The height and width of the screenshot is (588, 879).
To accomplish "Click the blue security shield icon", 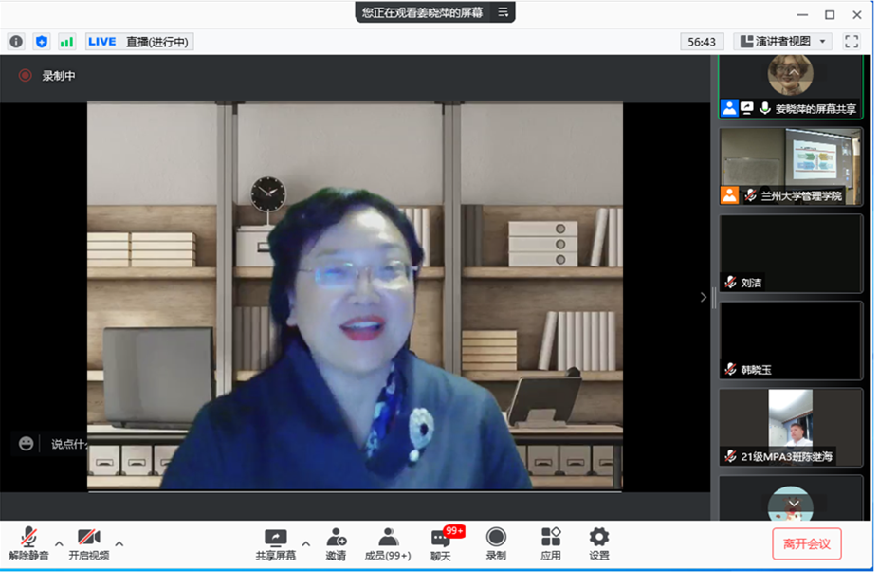I will (x=41, y=42).
